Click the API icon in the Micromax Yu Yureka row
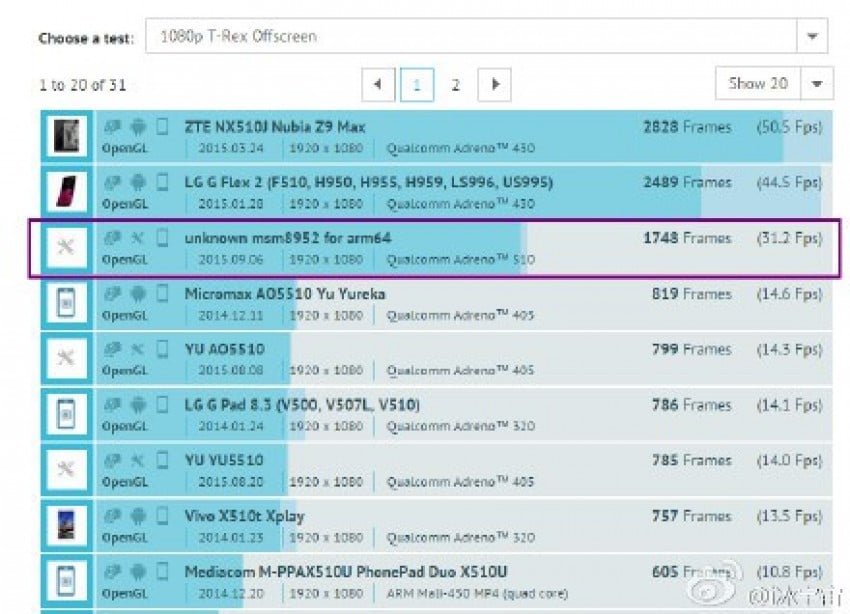850x614 pixels. point(112,293)
